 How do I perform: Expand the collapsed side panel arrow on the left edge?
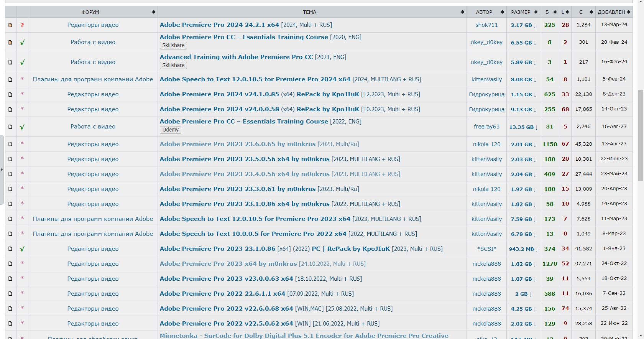pos(2,169)
